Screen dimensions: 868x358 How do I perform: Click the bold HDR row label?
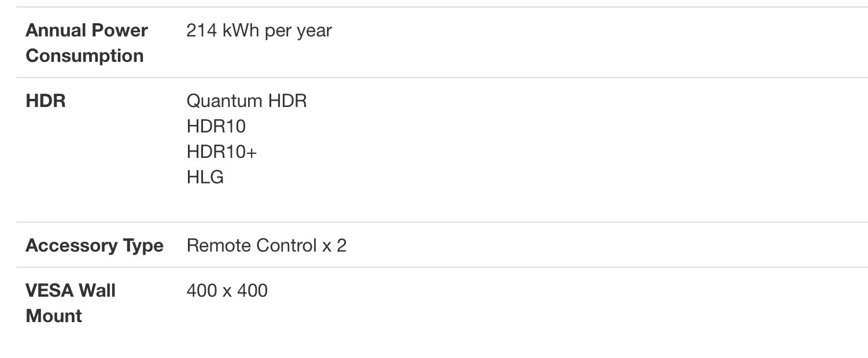point(46,101)
